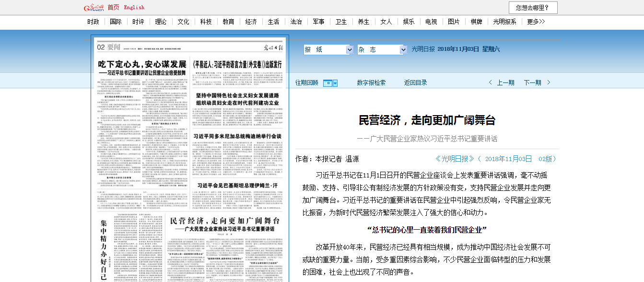Open 光明报系 in the navigation bar
The height and width of the screenshot is (282, 644).
504,22
